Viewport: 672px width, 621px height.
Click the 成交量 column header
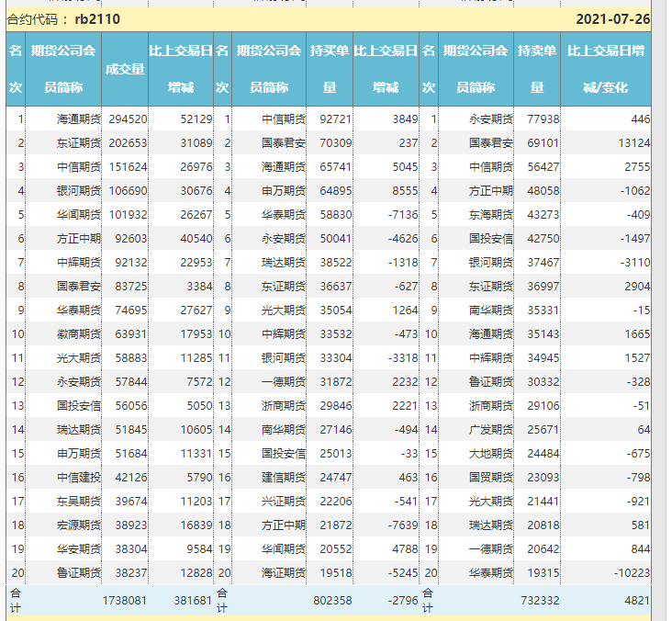(x=125, y=70)
